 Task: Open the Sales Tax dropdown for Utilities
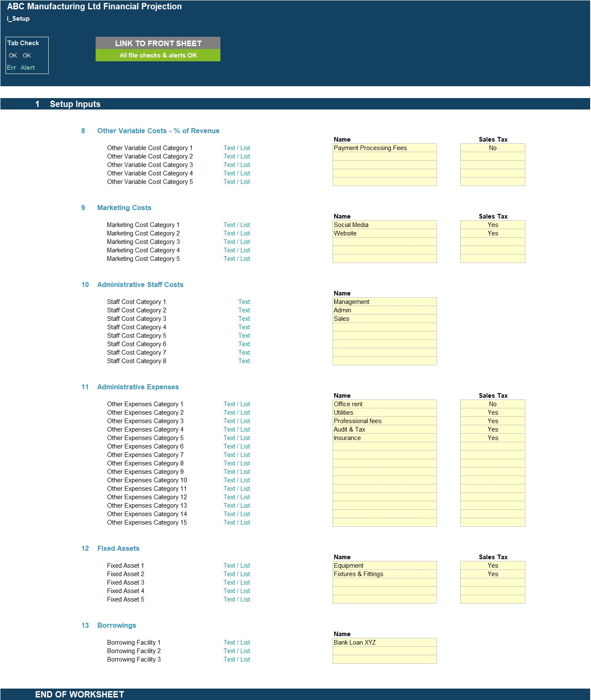point(493,413)
